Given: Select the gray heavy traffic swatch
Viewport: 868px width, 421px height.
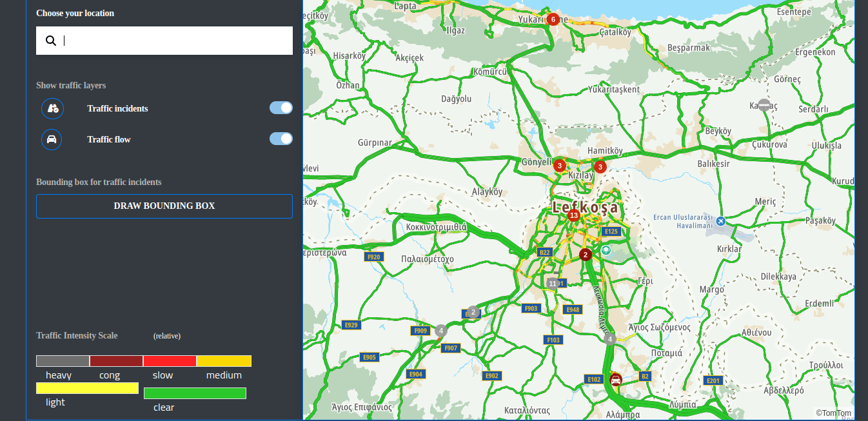Looking at the screenshot, I should [63, 361].
